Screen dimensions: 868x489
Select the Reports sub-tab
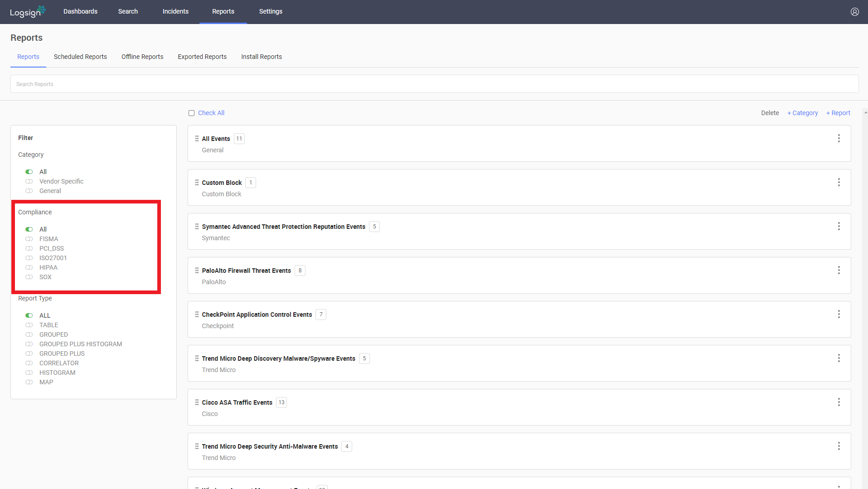[28, 57]
